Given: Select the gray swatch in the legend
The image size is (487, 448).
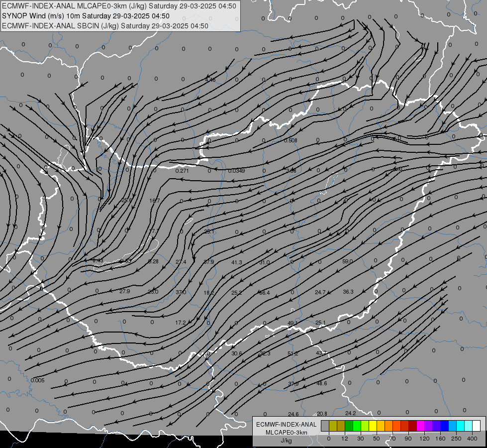Looking at the screenshot, I should pos(325,426).
